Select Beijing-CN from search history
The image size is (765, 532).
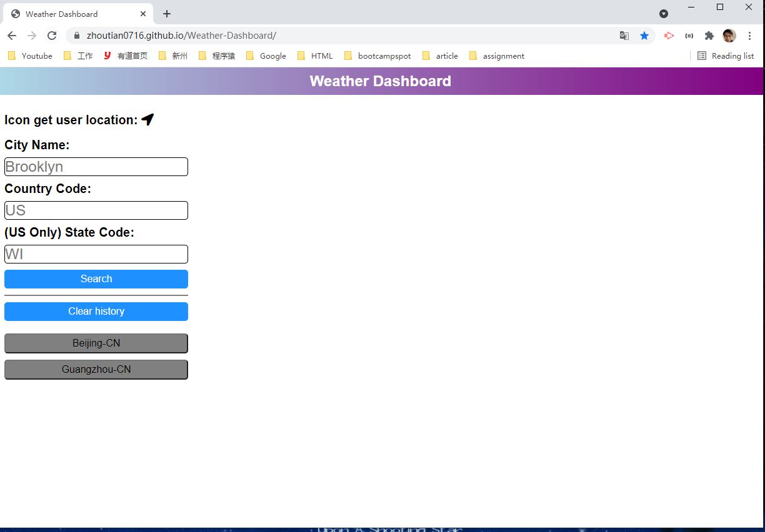pyautogui.click(x=96, y=343)
